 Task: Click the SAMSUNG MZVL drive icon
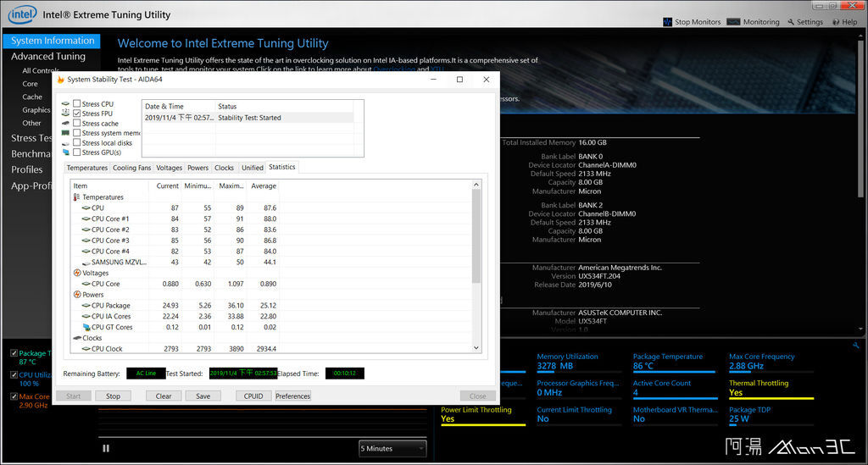coord(86,263)
